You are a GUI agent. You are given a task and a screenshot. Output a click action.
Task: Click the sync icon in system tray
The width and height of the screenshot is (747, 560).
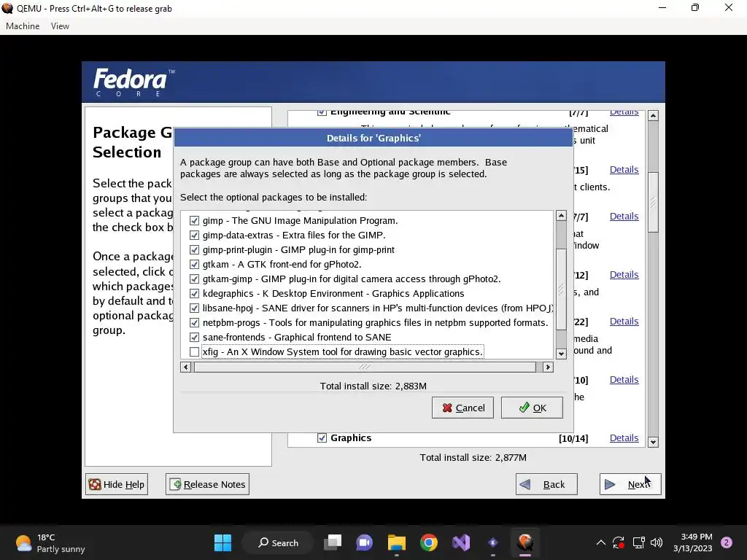pos(619,542)
